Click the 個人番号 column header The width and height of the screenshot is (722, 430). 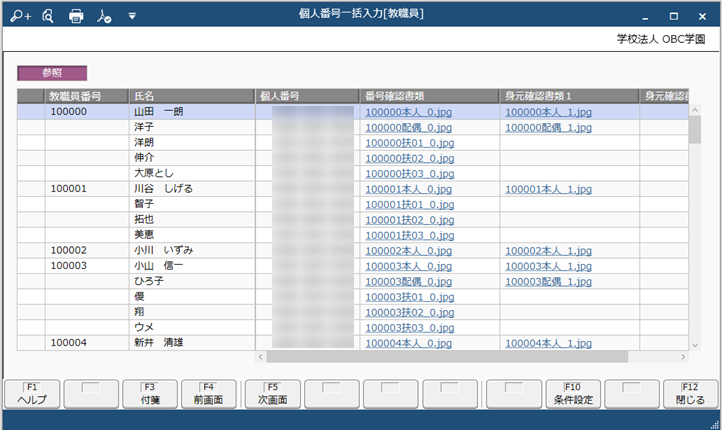point(307,96)
